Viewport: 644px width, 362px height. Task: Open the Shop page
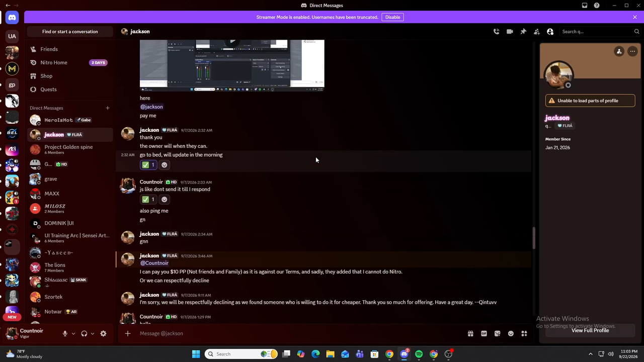pyautogui.click(x=69, y=76)
